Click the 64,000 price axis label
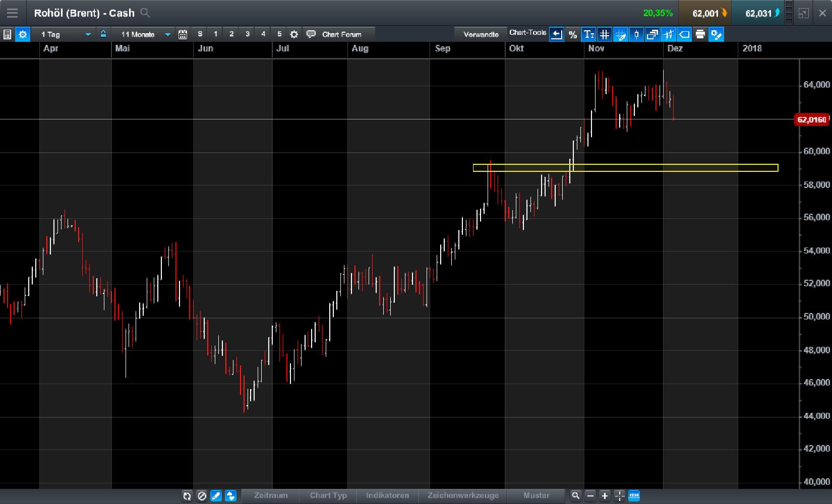The width and height of the screenshot is (832, 504). [x=816, y=85]
